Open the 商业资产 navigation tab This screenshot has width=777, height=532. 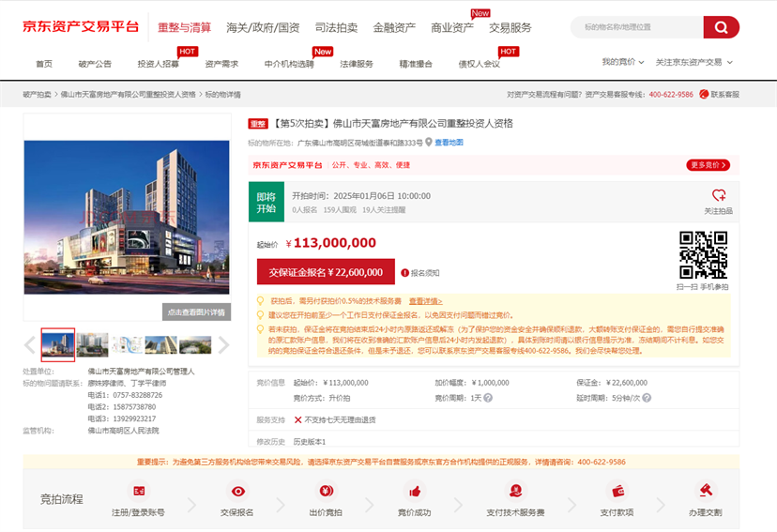452,28
